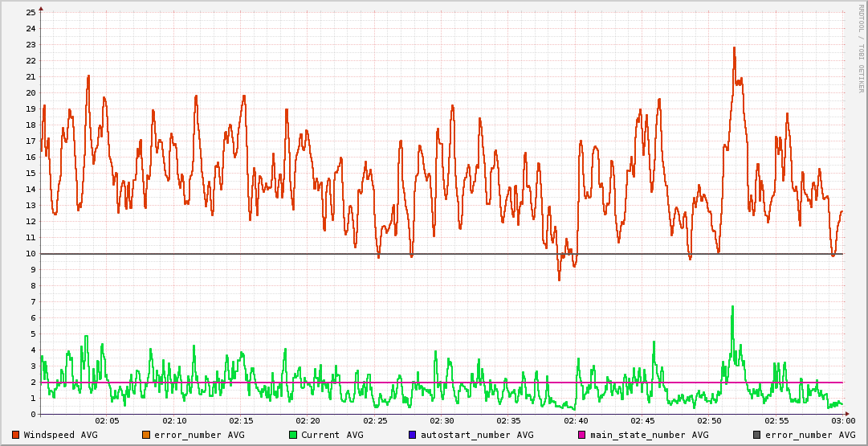This screenshot has width=868, height=446.
Task: Click the 02:45 time axis label
Action: [642, 421]
